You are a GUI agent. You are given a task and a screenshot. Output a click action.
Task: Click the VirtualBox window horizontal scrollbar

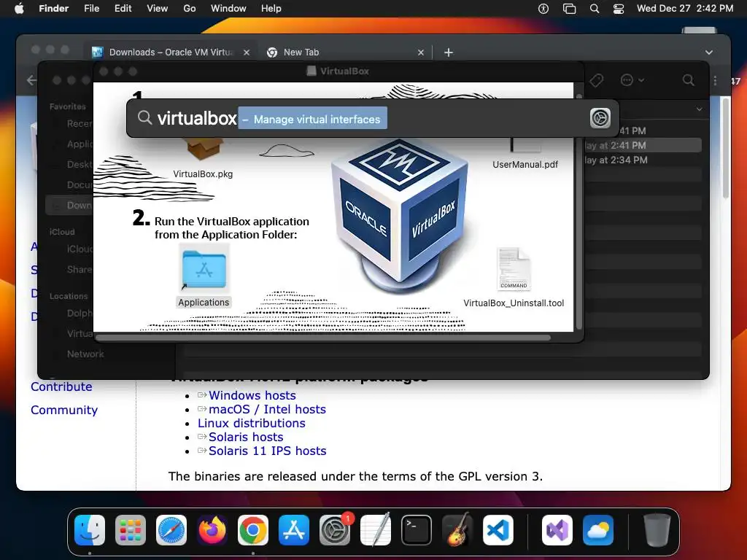(x=323, y=338)
